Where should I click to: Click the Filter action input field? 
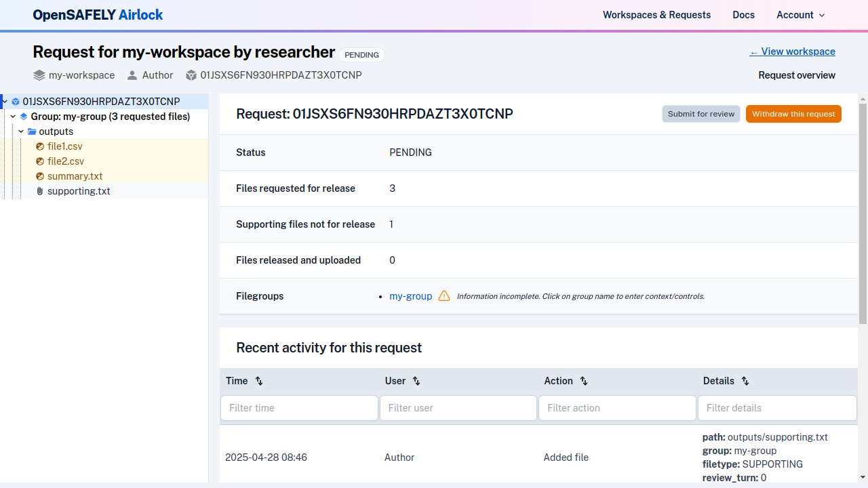pyautogui.click(x=616, y=407)
